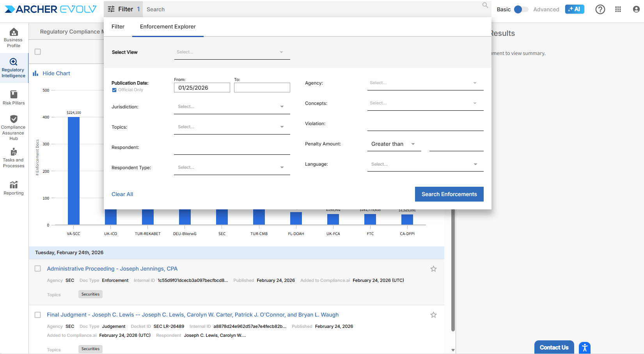
Task: Open the Penalty Amount comparison dropdown
Action: [394, 144]
